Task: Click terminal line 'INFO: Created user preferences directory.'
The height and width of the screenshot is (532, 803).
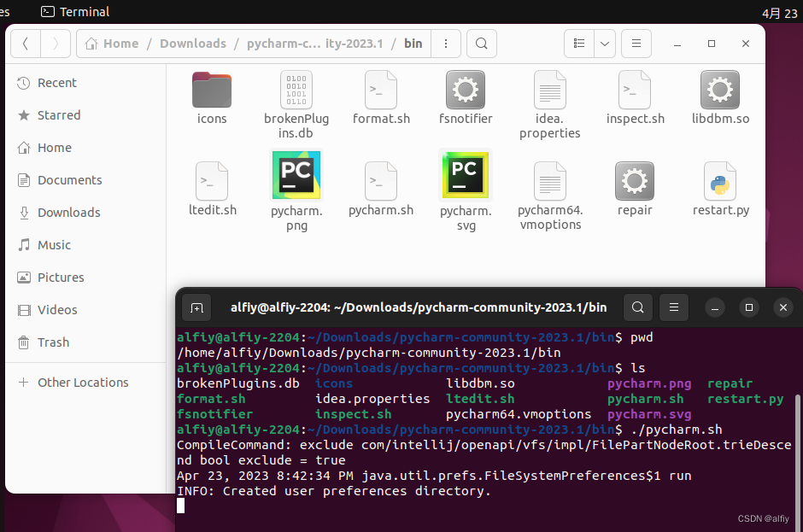Action: pyautogui.click(x=334, y=491)
